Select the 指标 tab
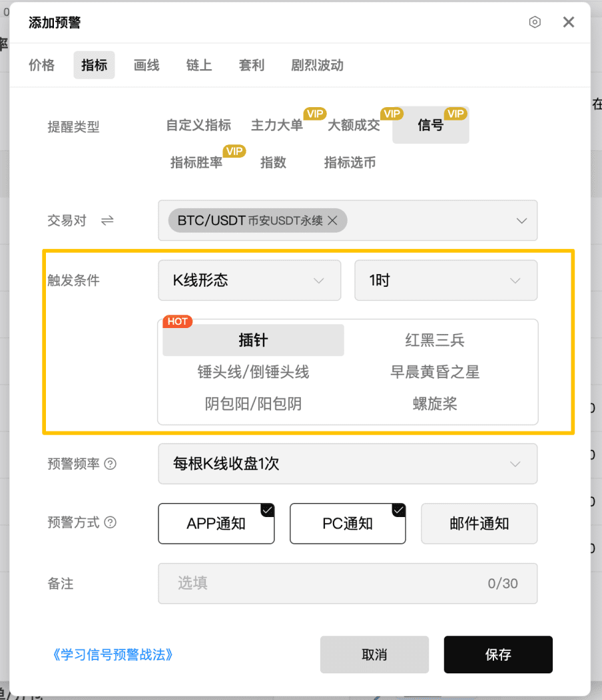The image size is (602, 700). pos(95,65)
